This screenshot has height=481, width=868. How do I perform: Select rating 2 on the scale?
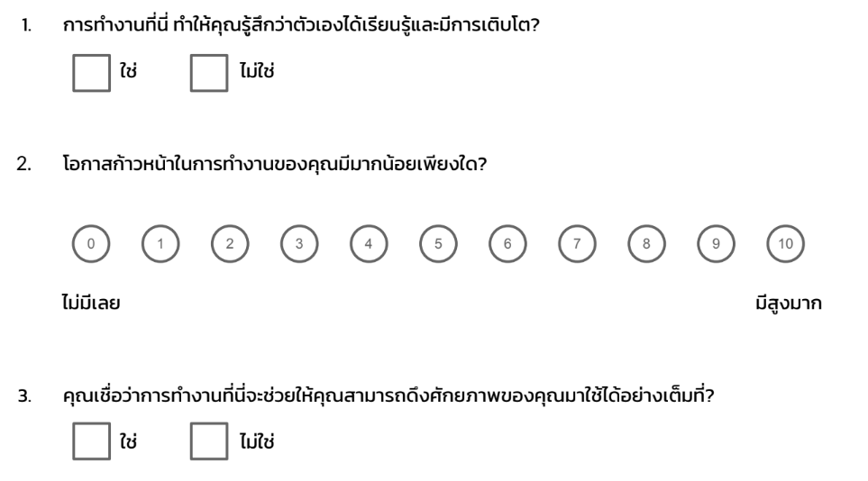coord(230,243)
